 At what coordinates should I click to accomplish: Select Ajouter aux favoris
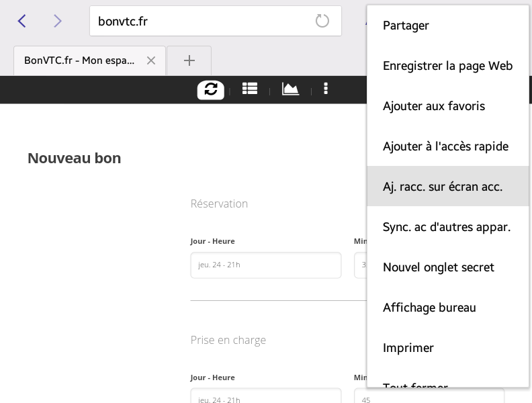tap(448, 106)
